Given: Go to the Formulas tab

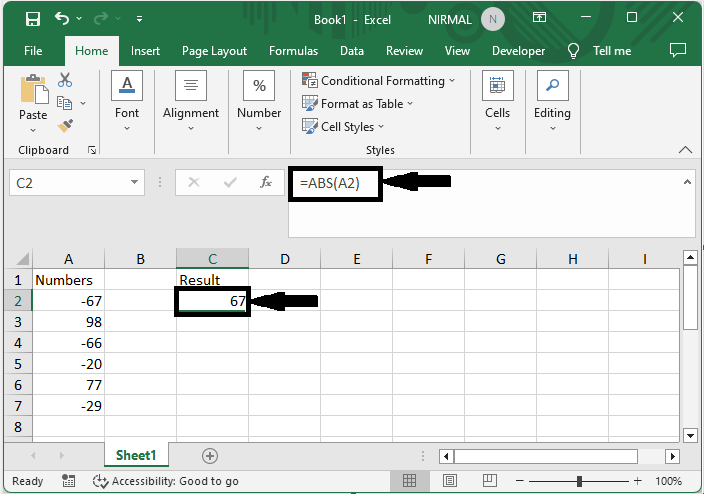Looking at the screenshot, I should (293, 51).
